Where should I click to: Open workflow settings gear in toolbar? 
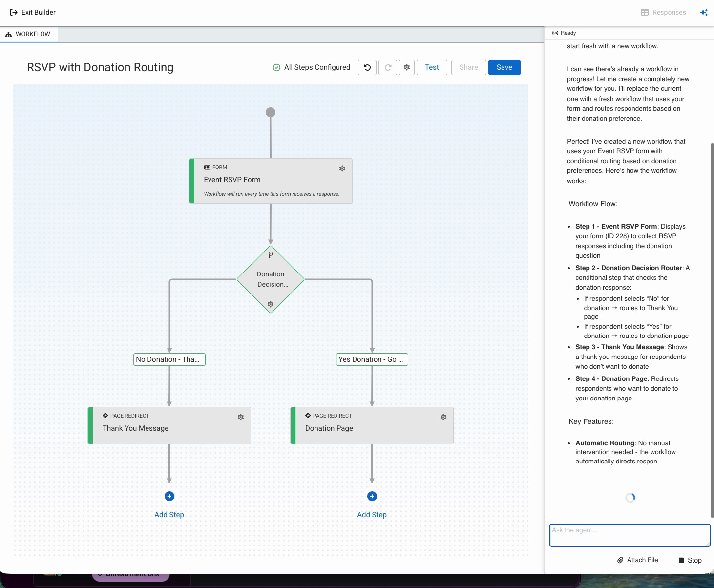pyautogui.click(x=407, y=67)
